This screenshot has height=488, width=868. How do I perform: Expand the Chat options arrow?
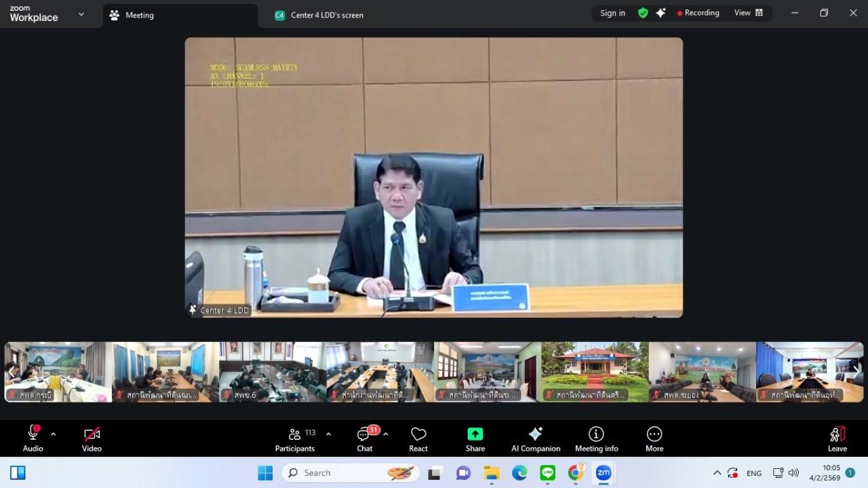[x=386, y=434]
